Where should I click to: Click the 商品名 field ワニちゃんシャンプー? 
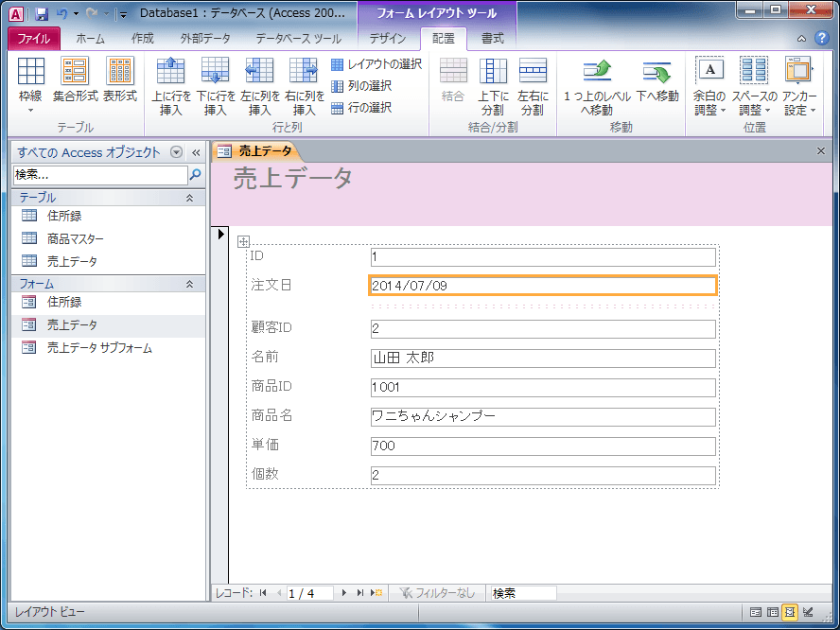543,417
